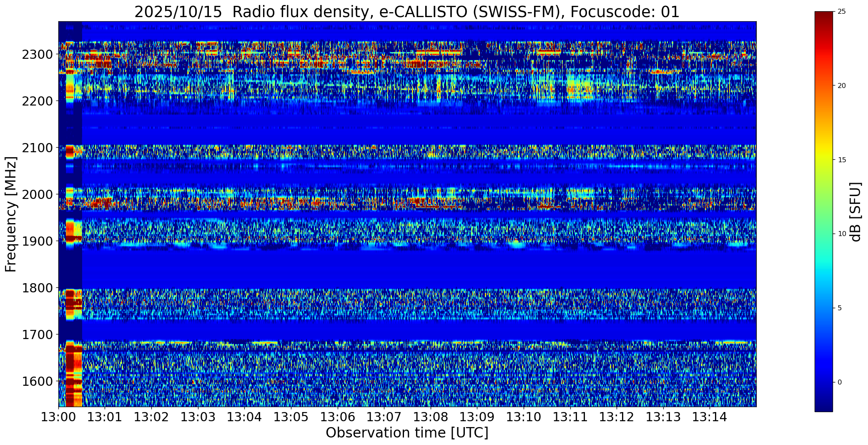Click the Observation time [UTC] axis label

[407, 433]
